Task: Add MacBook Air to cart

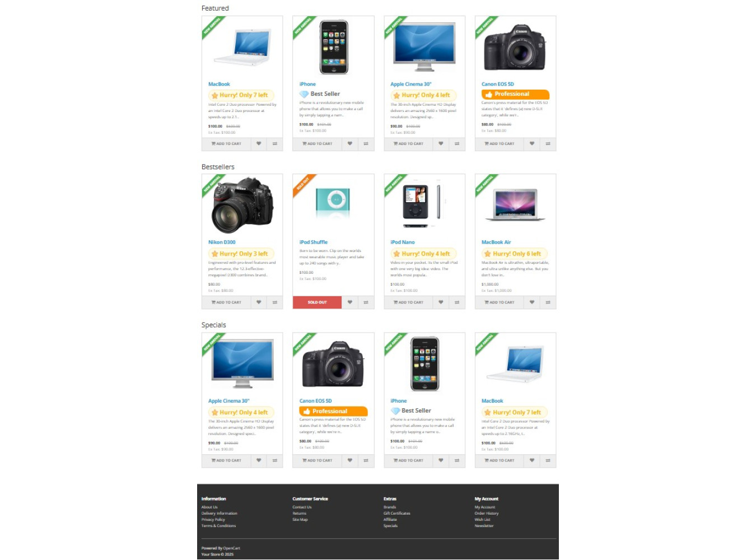Action: click(x=500, y=302)
